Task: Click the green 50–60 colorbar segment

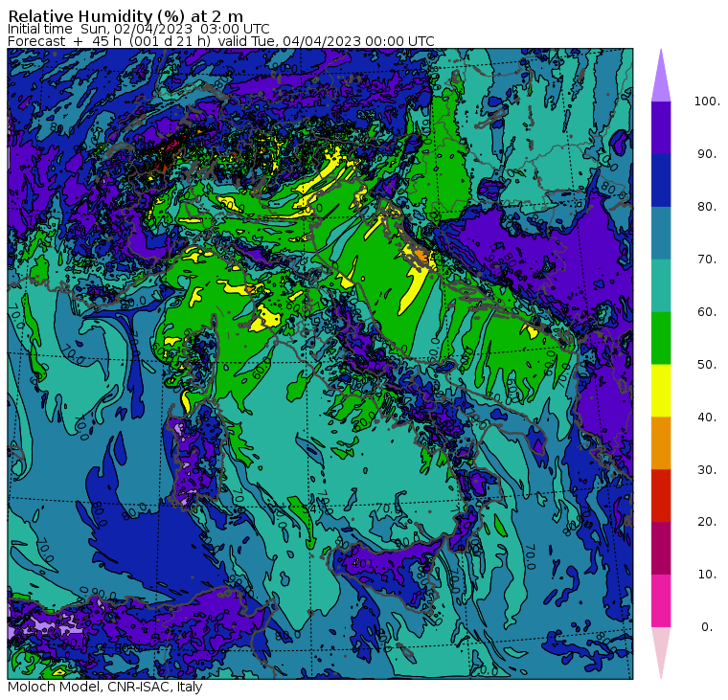Action: click(x=661, y=338)
